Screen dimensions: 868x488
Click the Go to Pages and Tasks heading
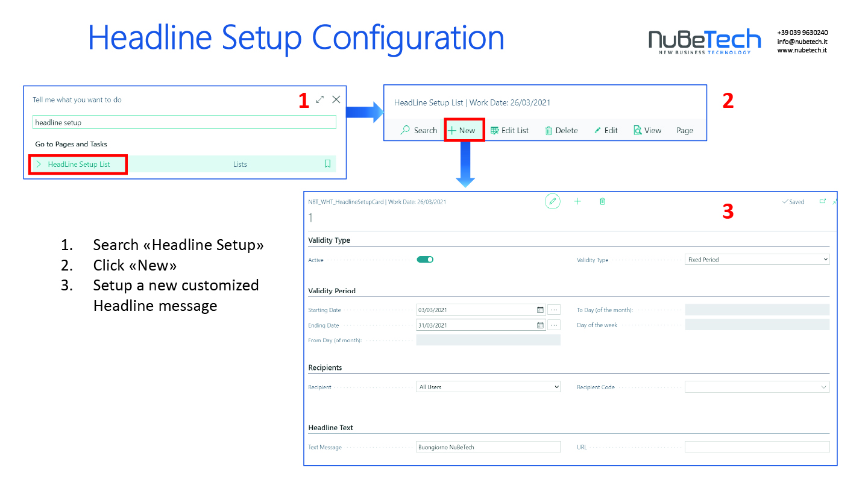71,144
